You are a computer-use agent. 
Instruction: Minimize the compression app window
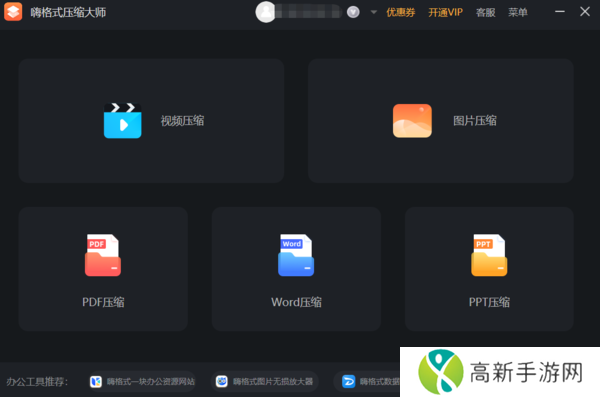click(x=560, y=12)
